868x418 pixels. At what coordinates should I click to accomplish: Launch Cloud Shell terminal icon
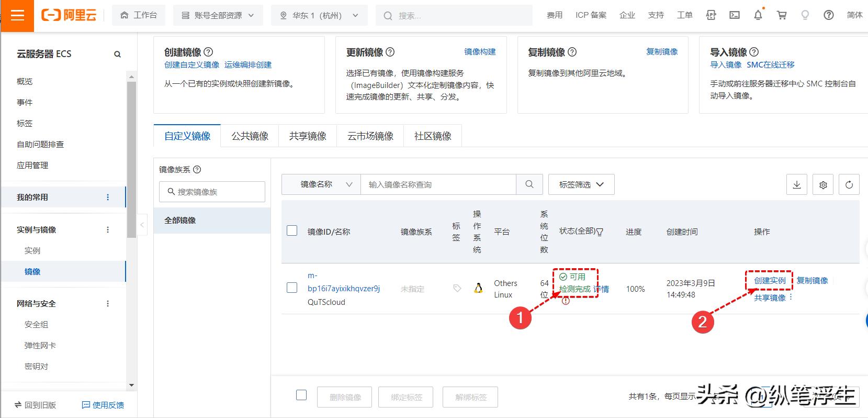(x=735, y=15)
